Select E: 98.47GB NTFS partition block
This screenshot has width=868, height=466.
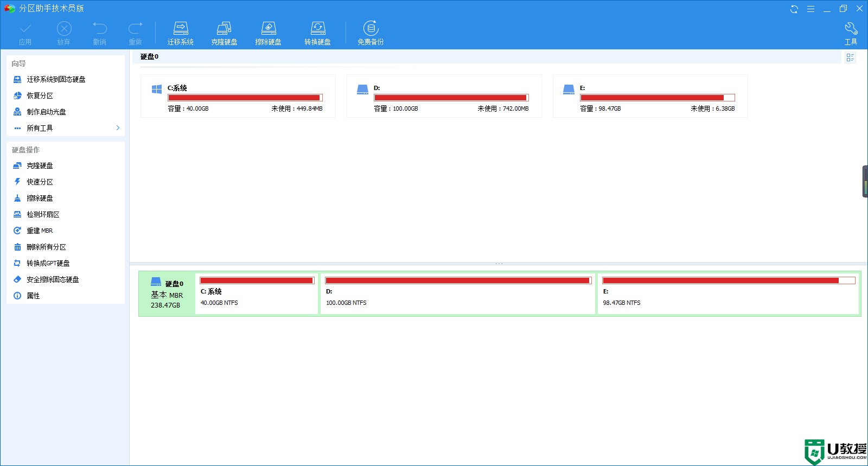pyautogui.click(x=729, y=293)
